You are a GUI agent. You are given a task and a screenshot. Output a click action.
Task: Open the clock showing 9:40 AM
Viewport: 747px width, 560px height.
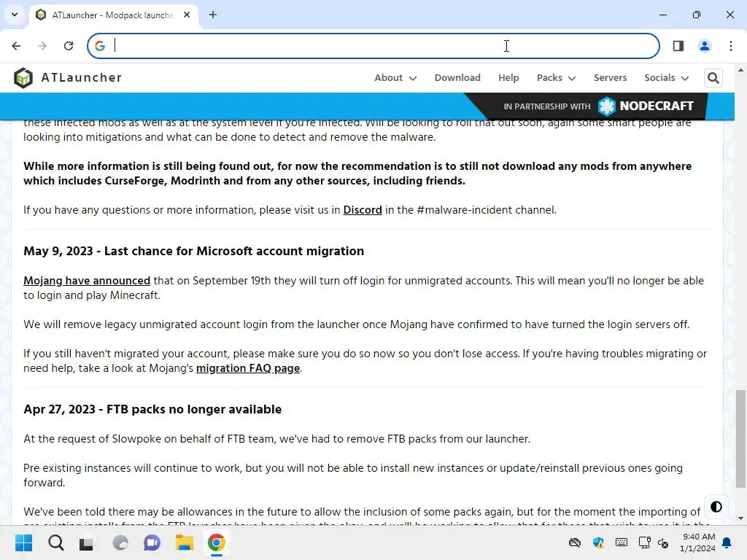[697, 542]
